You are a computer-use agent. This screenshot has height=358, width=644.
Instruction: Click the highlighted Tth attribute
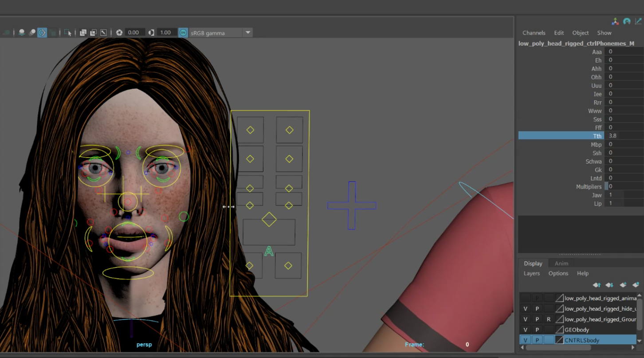[561, 136]
